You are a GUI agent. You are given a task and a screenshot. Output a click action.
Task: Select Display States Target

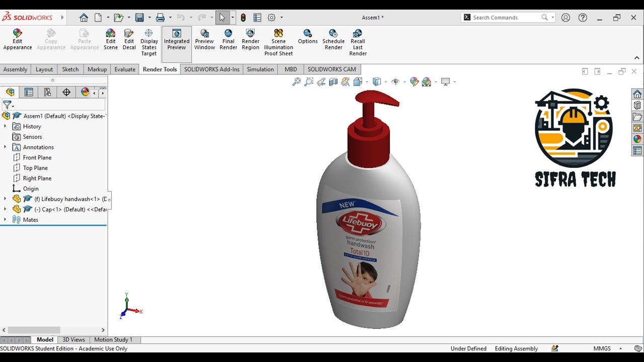(149, 42)
